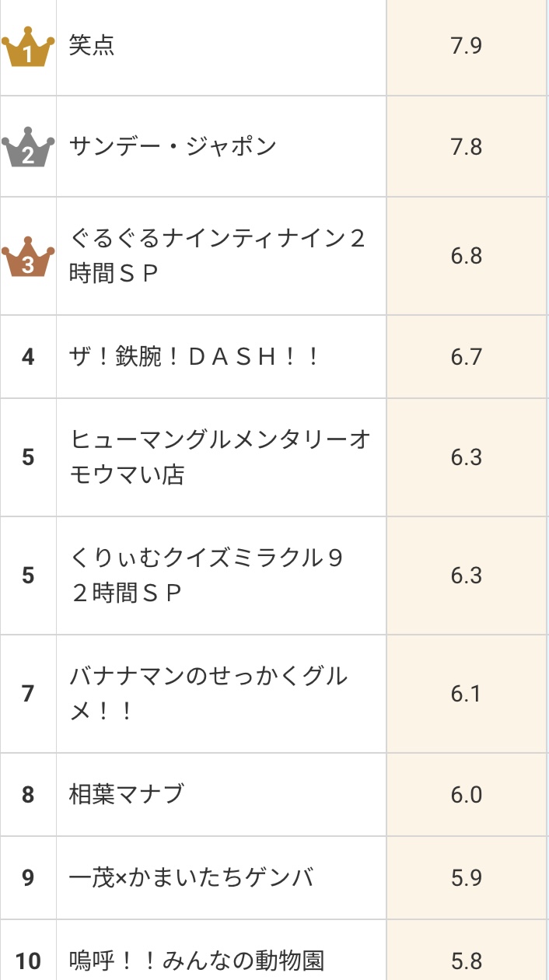
Task: Tap 相葉マナブ program title
Action: coord(127,794)
